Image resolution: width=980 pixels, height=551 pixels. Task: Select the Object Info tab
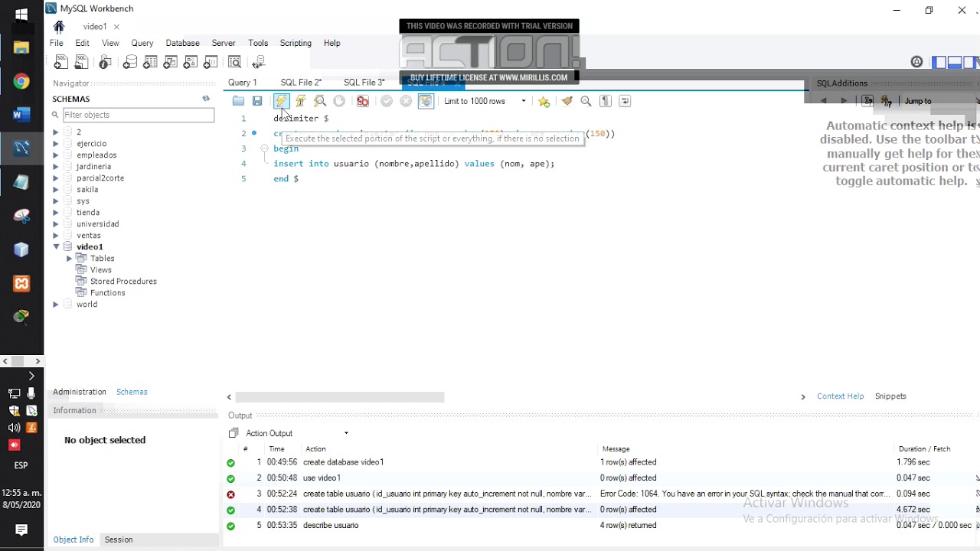73,540
